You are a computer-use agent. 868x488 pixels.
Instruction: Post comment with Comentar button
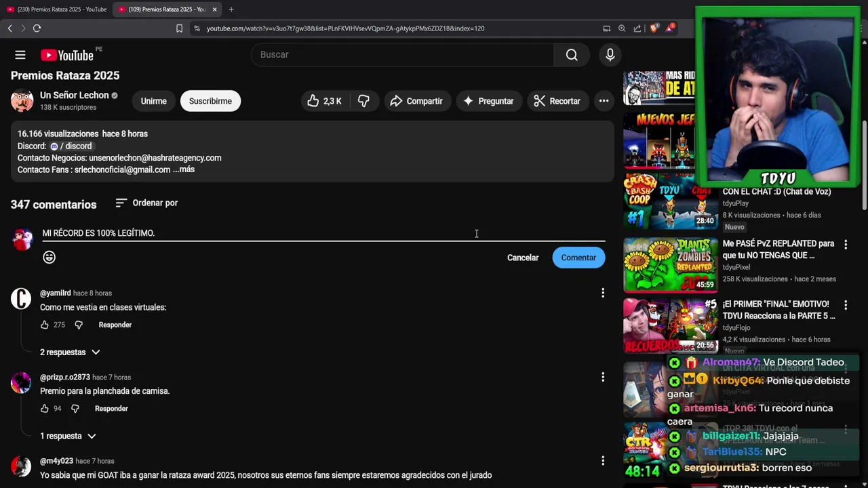pos(578,258)
